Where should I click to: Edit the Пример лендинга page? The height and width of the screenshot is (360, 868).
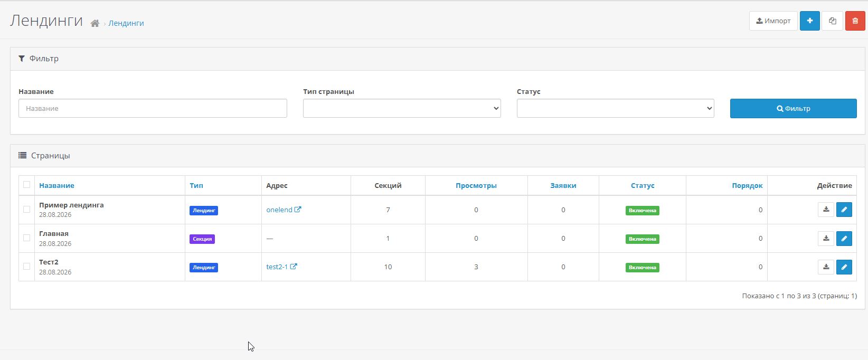pos(844,210)
